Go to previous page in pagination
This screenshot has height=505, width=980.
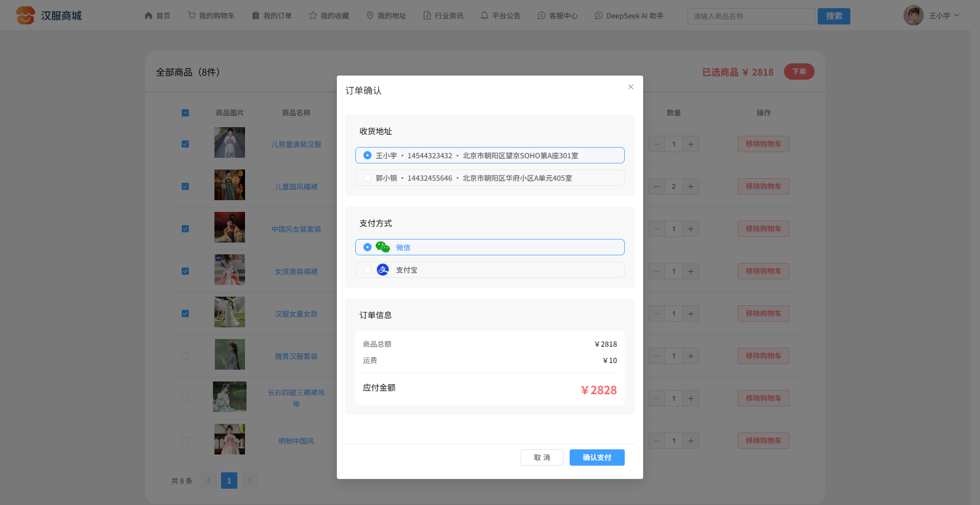pos(209,480)
